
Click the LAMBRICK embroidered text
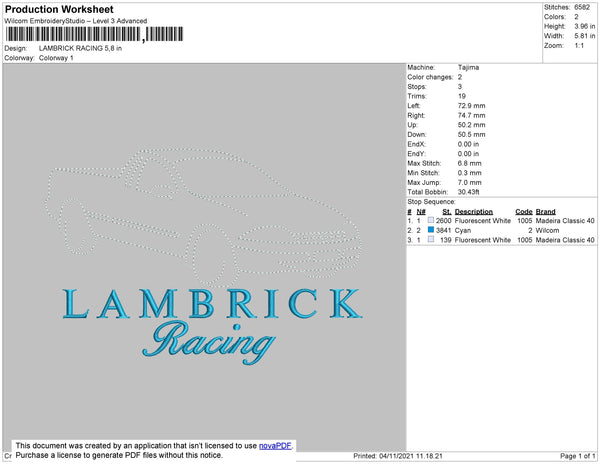pos(212,304)
